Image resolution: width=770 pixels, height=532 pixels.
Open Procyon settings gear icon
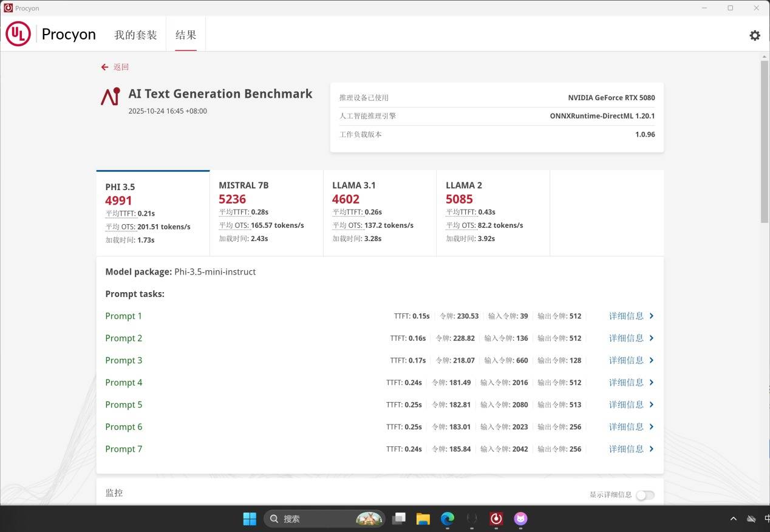(754, 35)
